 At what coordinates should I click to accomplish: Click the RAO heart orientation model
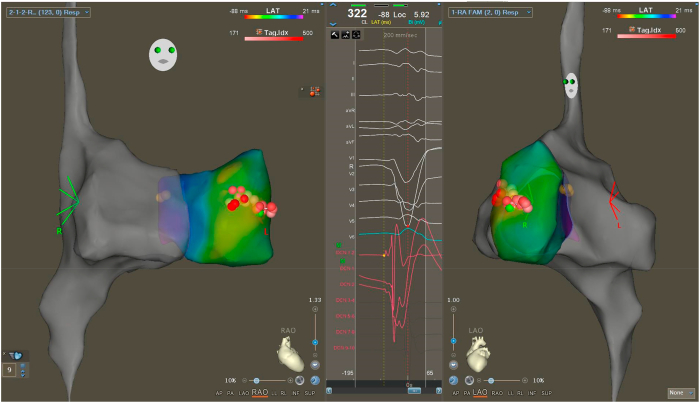(290, 353)
